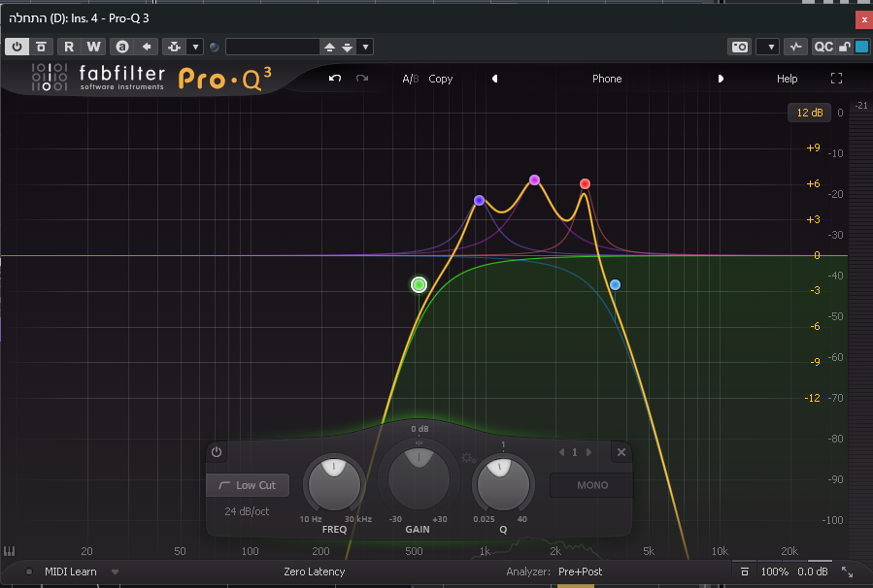Click Copy to copy A/B state
This screenshot has width=873, height=588.
(x=441, y=79)
